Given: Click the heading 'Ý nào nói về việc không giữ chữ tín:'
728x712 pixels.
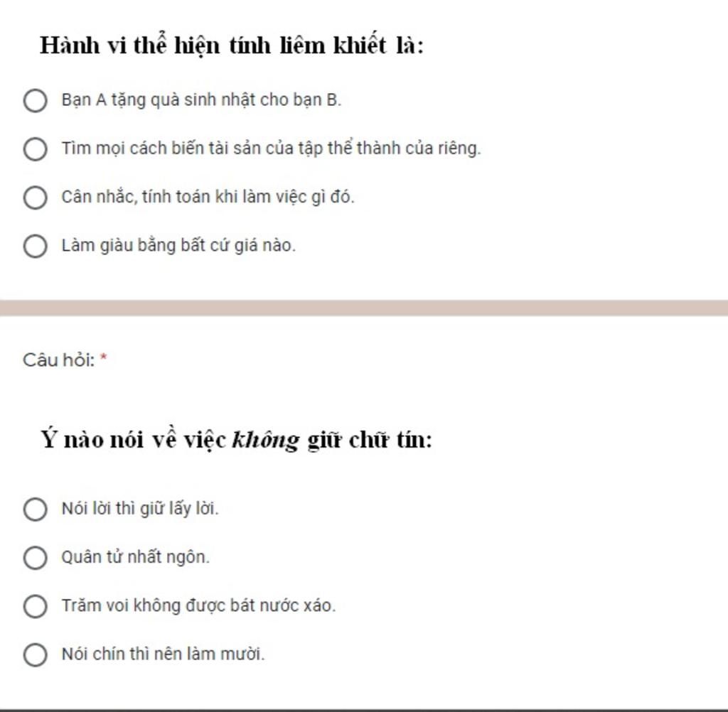Looking at the screenshot, I should point(236,440).
